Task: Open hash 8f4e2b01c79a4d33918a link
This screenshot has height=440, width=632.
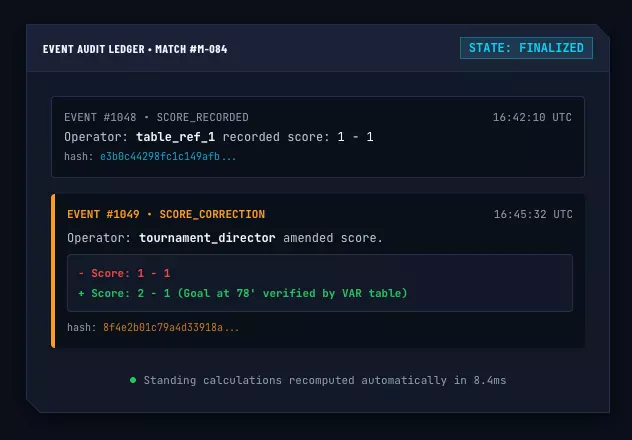Action: pyautogui.click(x=171, y=327)
